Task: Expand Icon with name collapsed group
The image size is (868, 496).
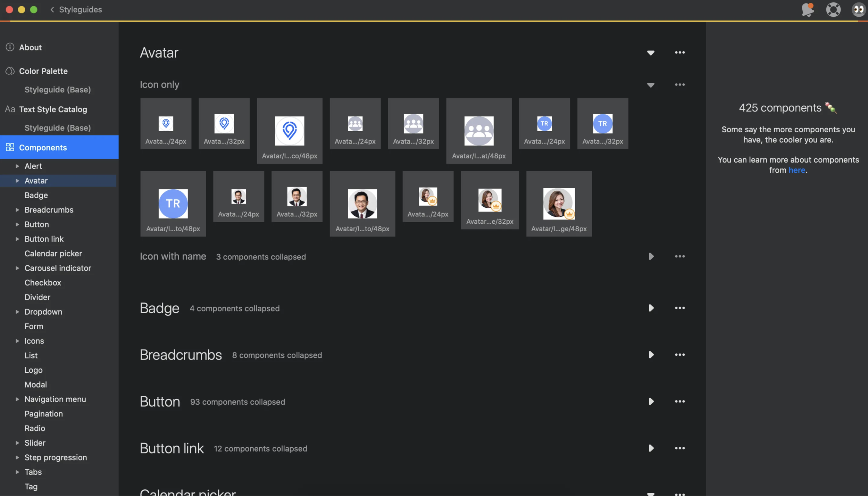Action: pyautogui.click(x=651, y=257)
